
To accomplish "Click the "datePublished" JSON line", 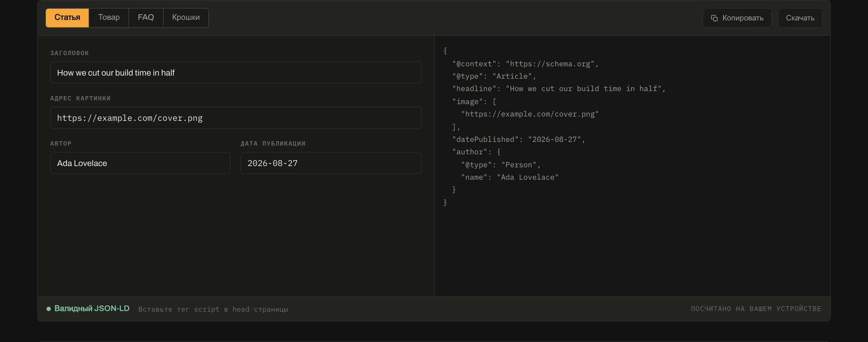I will [519, 139].
